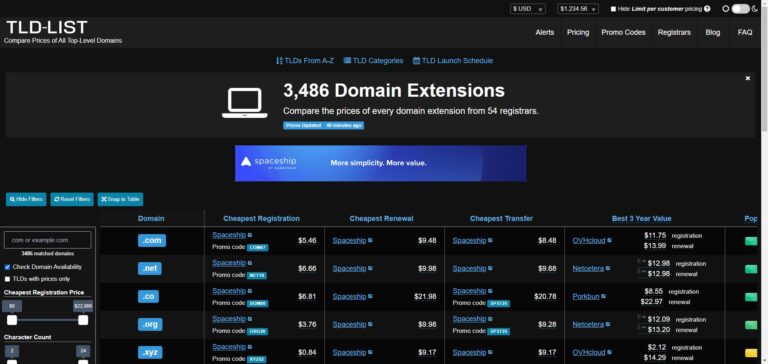Image resolution: width=768 pixels, height=364 pixels.
Task: Click the moon dark-mode icon
Action: pyautogui.click(x=754, y=9)
